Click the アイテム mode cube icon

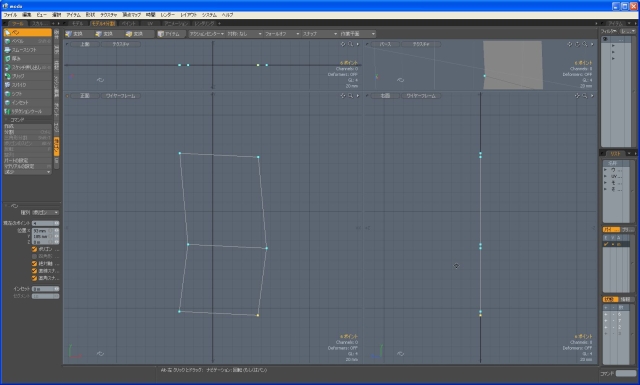click(x=161, y=34)
